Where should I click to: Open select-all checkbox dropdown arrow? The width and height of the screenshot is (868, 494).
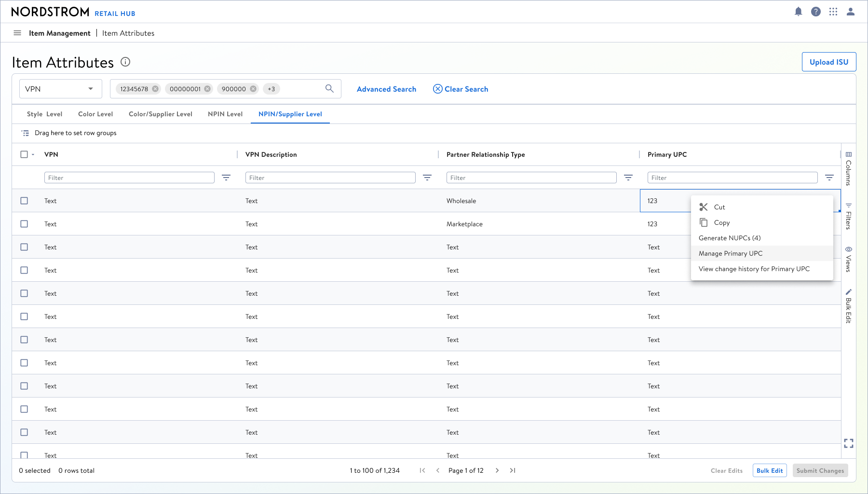33,155
